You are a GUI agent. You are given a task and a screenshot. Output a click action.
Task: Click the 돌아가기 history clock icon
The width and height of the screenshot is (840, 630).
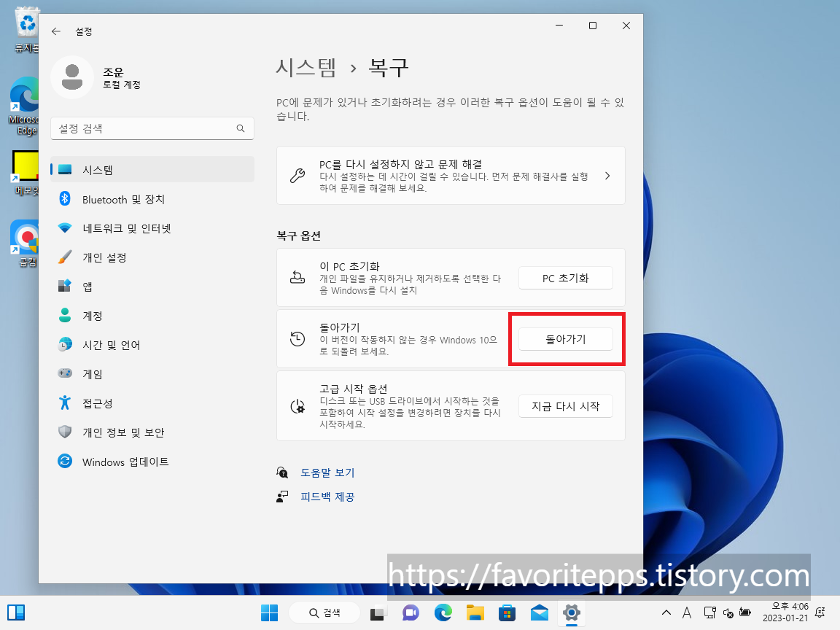pyautogui.click(x=297, y=338)
